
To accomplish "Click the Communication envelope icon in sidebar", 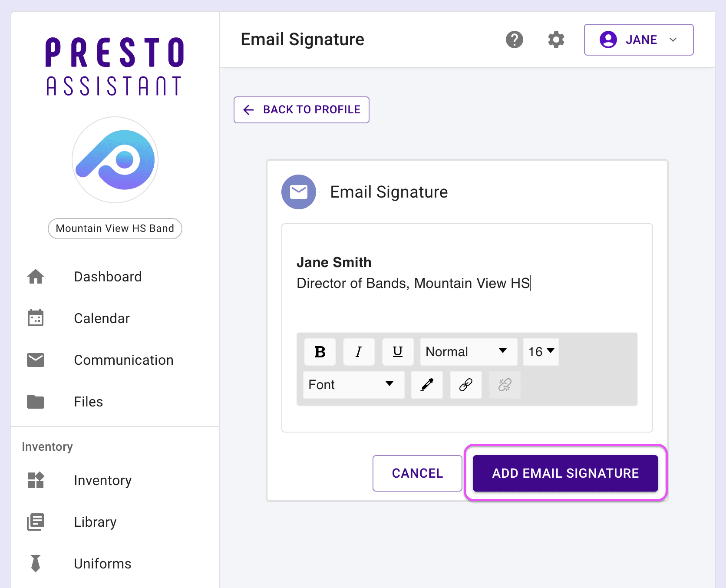I will [x=35, y=360].
